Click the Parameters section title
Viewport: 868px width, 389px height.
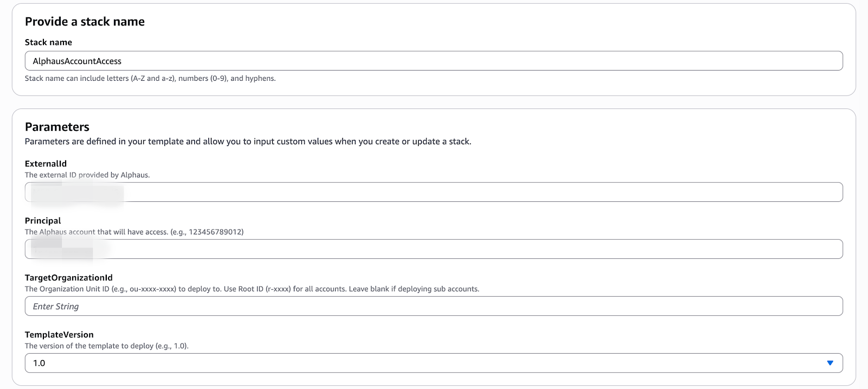tap(56, 127)
